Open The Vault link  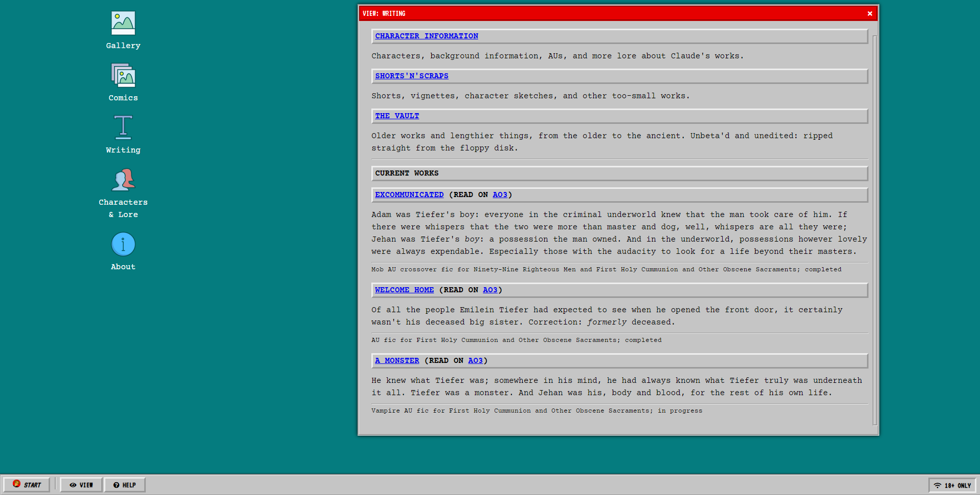397,116
